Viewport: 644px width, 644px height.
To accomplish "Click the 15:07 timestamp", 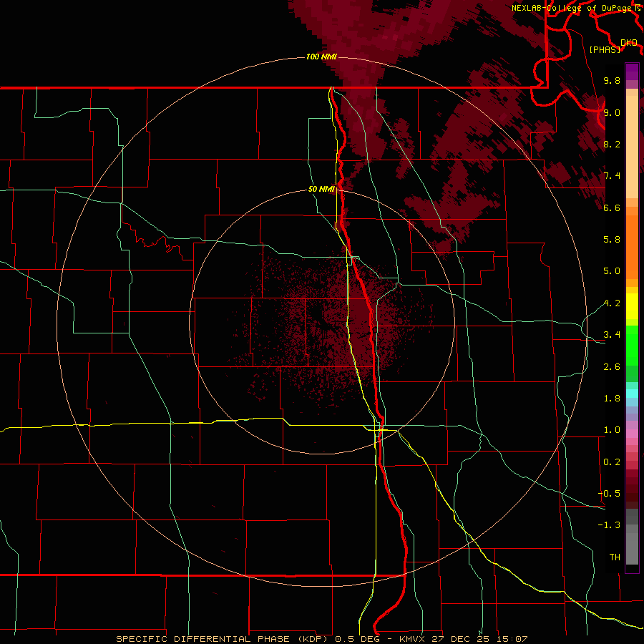I will (512, 639).
